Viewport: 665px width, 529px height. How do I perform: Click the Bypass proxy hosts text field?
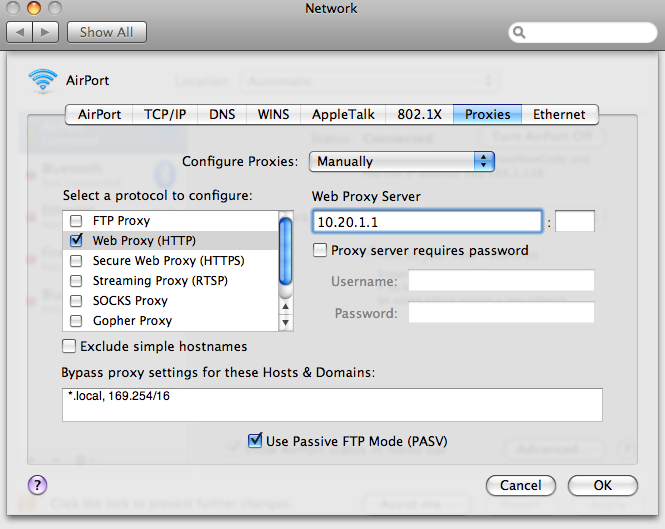332,405
